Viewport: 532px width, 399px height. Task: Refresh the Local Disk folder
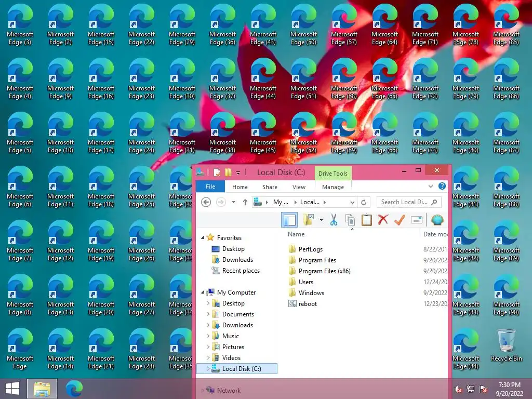pyautogui.click(x=364, y=202)
